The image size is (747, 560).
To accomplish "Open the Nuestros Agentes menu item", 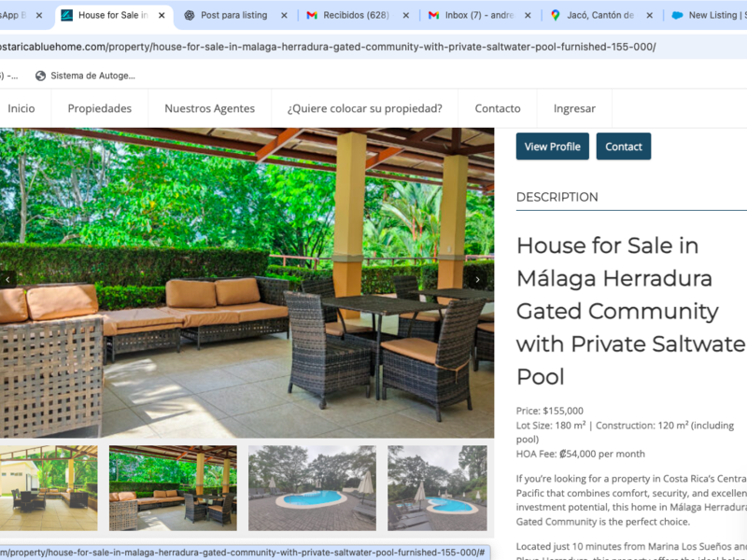I will (209, 108).
